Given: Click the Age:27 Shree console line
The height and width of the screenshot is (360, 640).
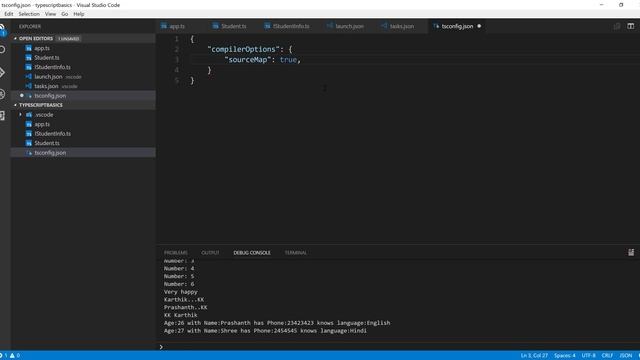Looking at the screenshot, I should (x=265, y=331).
